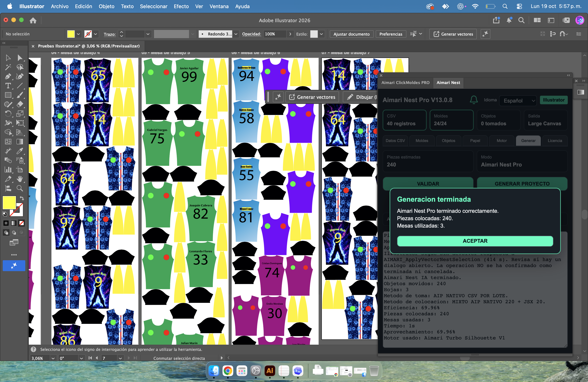Expand the Estilo graphic style dropdown
The image size is (588, 382).
[321, 34]
